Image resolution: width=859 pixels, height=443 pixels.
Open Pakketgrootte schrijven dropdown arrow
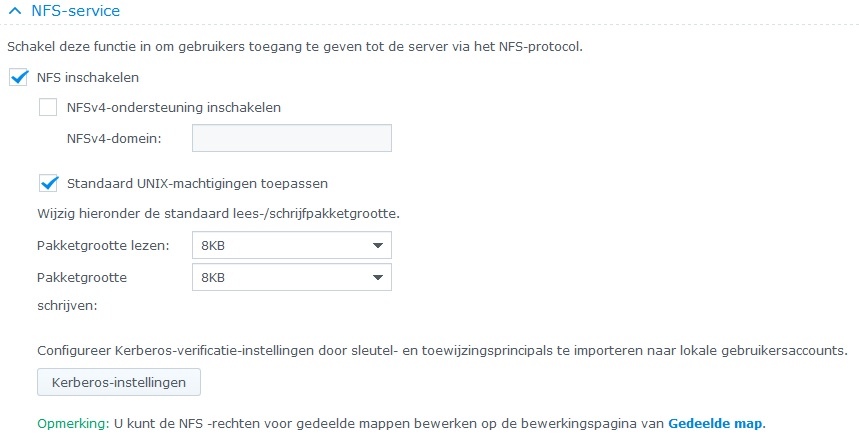pyautogui.click(x=377, y=277)
